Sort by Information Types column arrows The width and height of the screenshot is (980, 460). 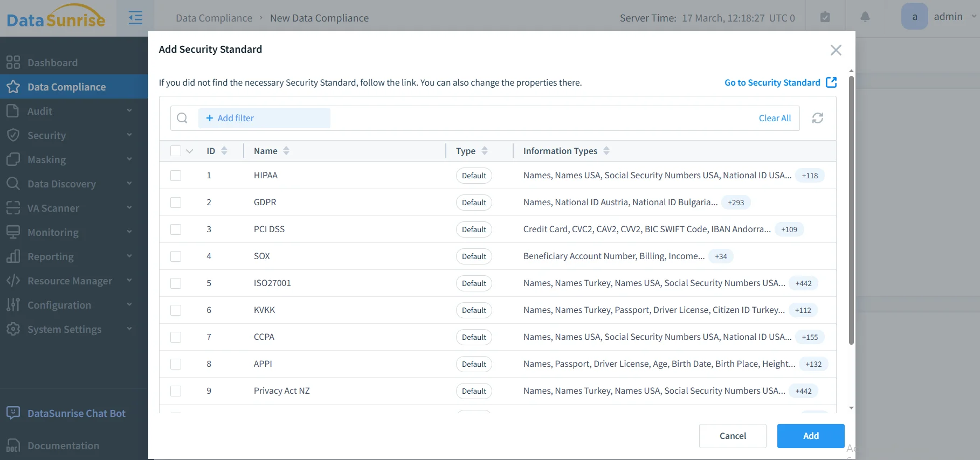click(606, 151)
